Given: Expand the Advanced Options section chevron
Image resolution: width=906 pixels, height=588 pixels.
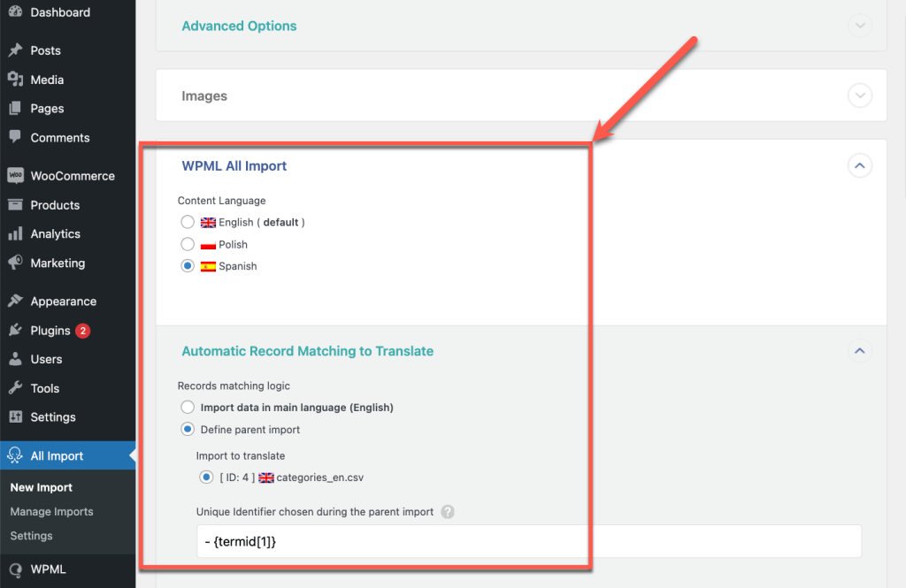Looking at the screenshot, I should click(860, 26).
